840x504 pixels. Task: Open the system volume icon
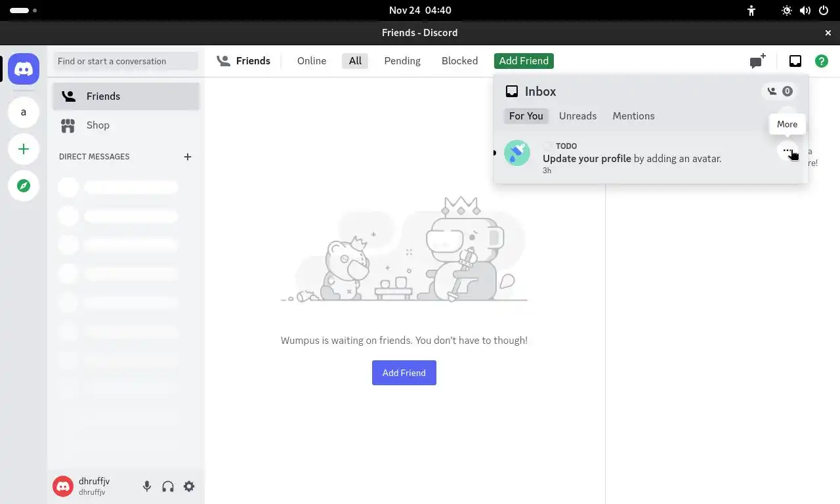pyautogui.click(x=805, y=10)
